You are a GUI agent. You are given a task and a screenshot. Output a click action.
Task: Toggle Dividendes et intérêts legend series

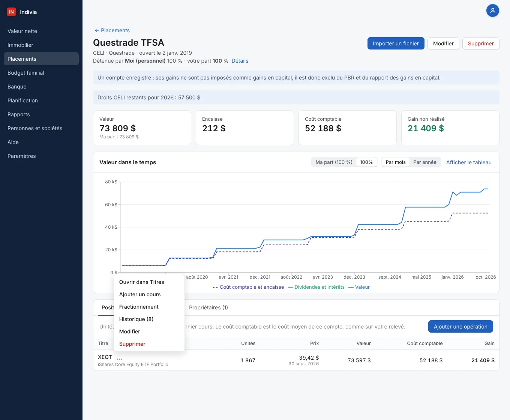(316, 287)
